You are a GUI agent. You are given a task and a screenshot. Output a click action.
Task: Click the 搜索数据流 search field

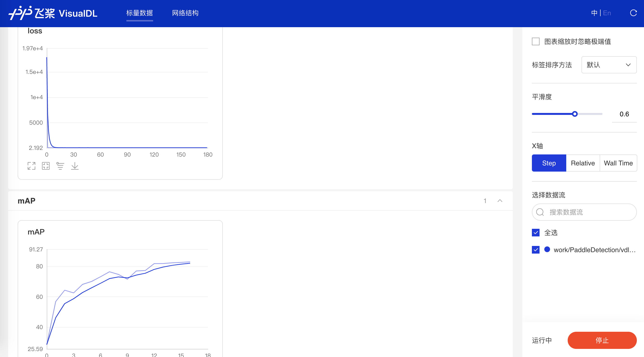click(x=584, y=212)
